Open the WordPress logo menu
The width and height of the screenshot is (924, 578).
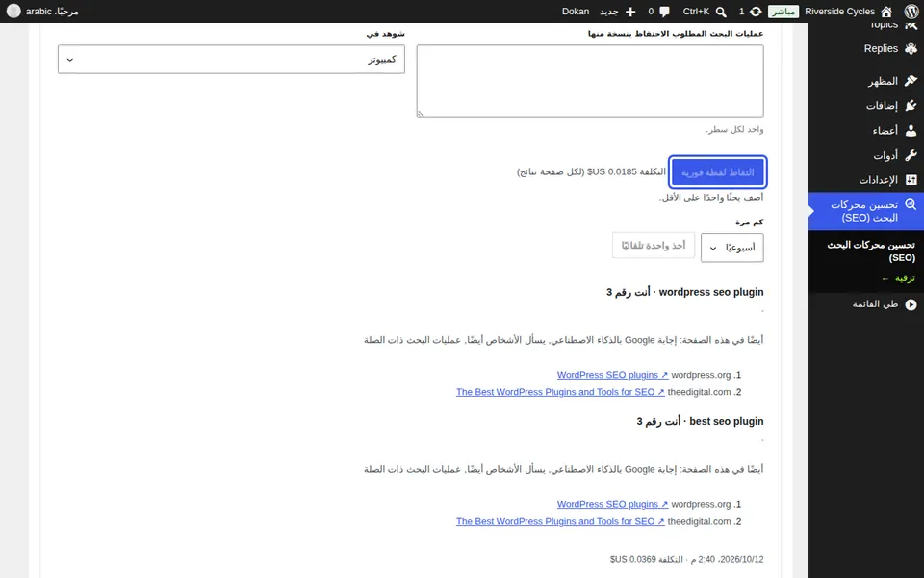click(911, 12)
